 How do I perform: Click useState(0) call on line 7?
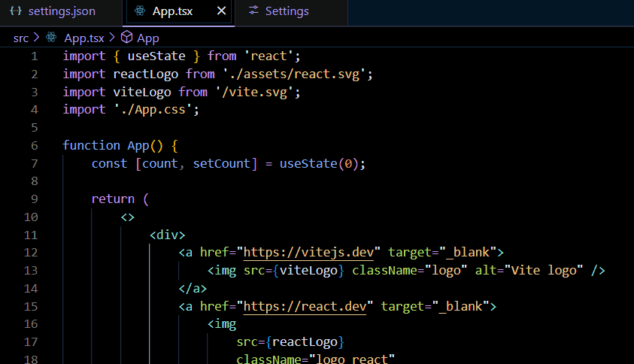click(319, 164)
